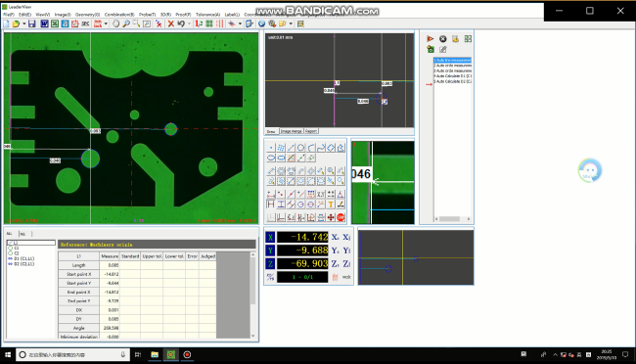Select Auto circle measurement step 2

[x=452, y=66]
